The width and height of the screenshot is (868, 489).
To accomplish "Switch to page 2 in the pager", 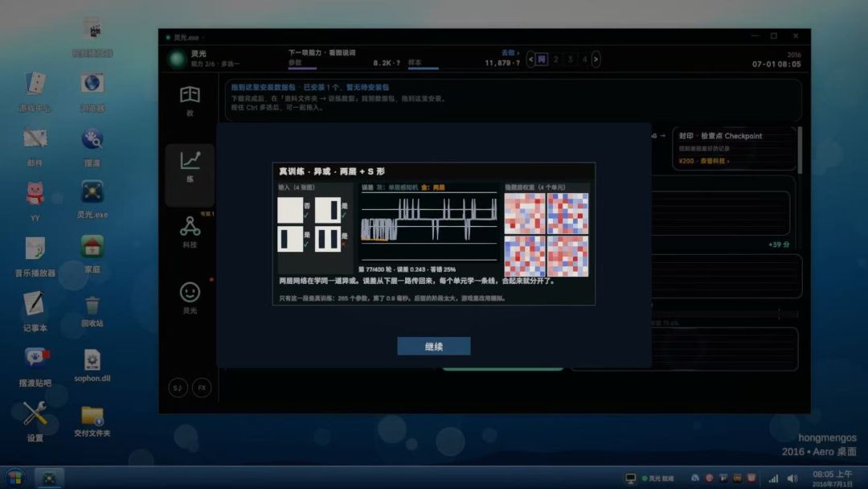I will pos(556,60).
